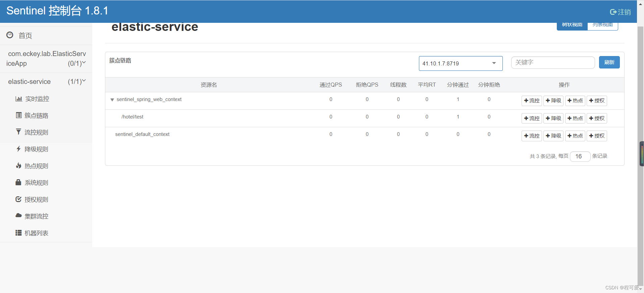
Task: Expand com.eckey.lab.ElasticServiceApp app entry
Action: tap(46, 59)
